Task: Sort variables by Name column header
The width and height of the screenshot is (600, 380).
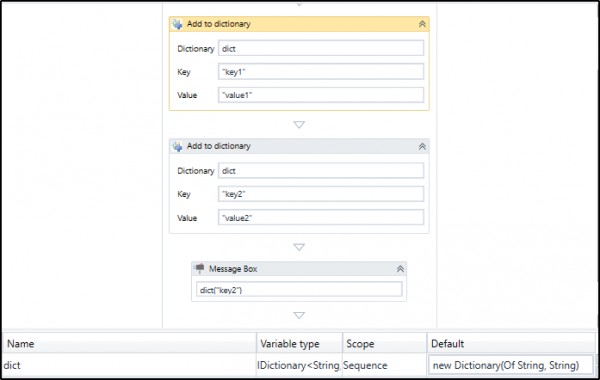Action: 129,344
